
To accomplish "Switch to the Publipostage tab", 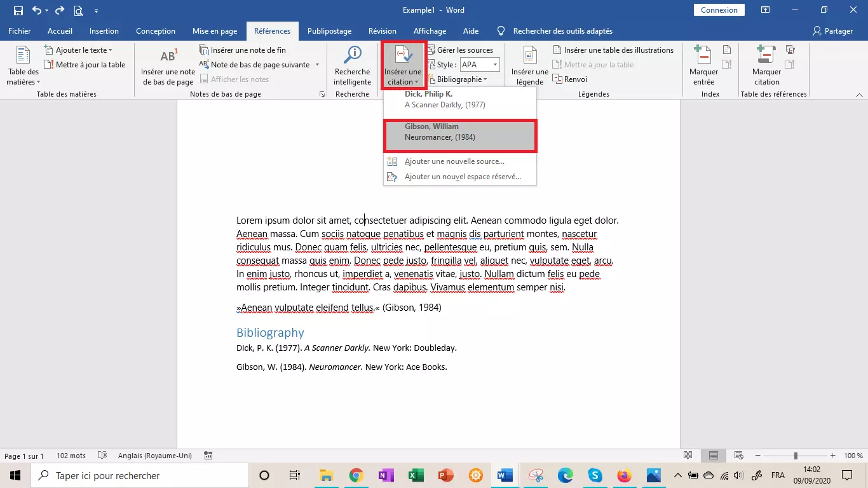I will point(329,30).
